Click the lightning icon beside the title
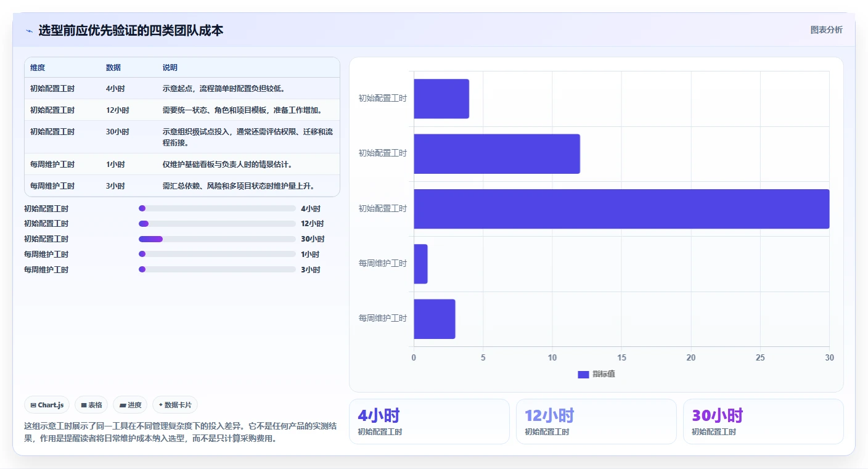 [x=29, y=31]
